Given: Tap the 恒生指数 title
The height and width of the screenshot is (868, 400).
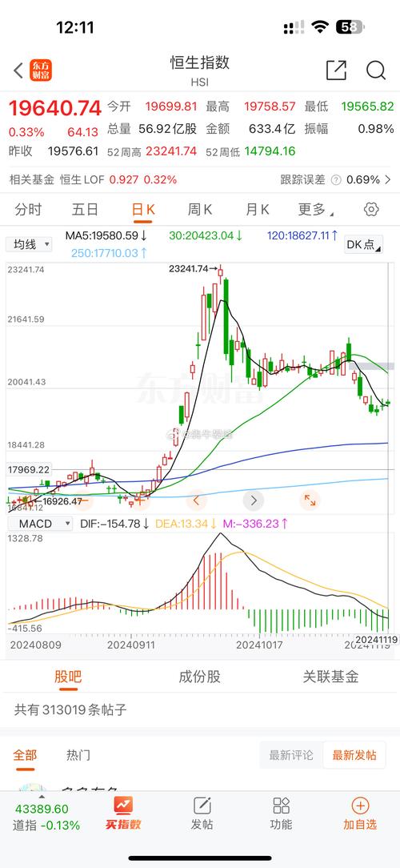Looking at the screenshot, I should pos(200,62).
